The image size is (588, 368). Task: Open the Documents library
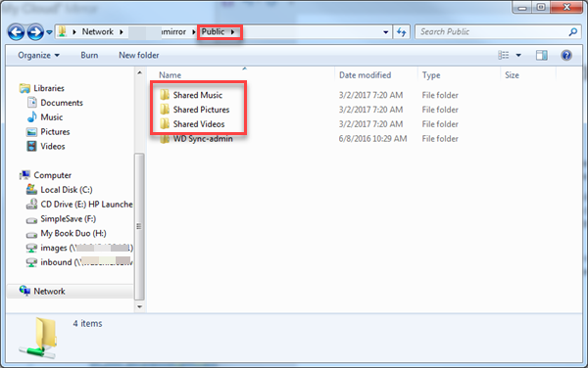pos(62,103)
